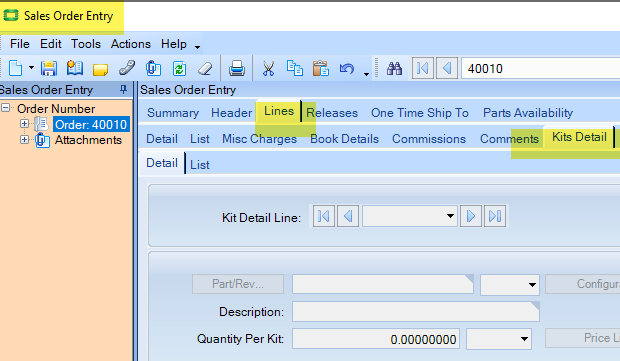
Task: Click the attachment paperclip toolbar icon
Action: (x=153, y=68)
